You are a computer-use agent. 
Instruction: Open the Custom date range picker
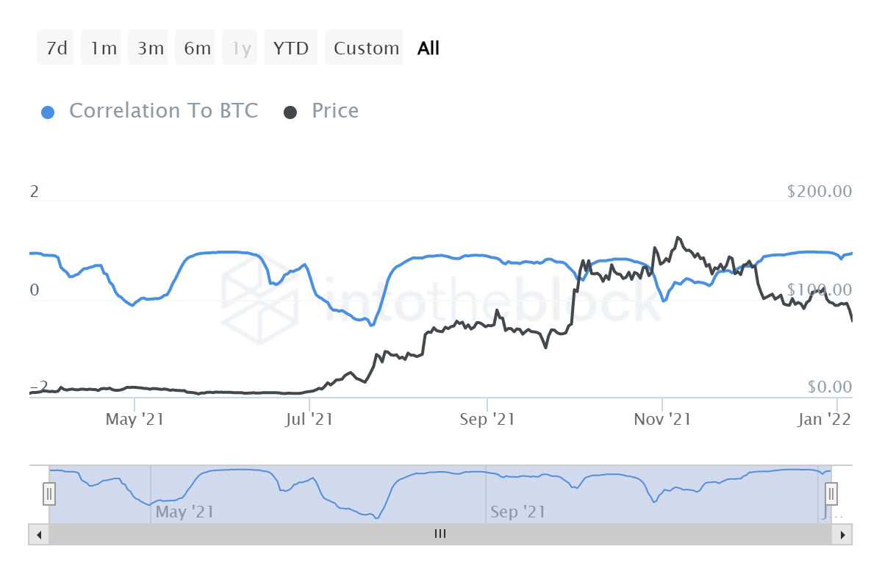point(365,49)
